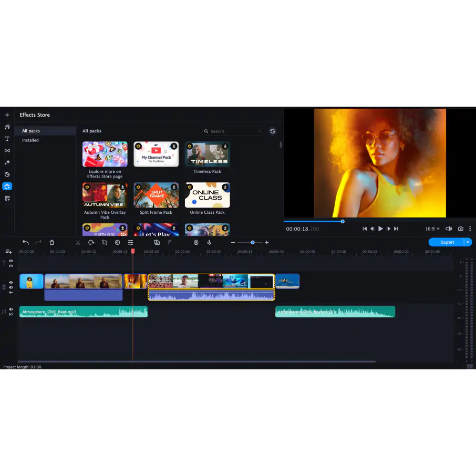Download the Timeless Pack
476x476 pixels.
[x=225, y=146]
